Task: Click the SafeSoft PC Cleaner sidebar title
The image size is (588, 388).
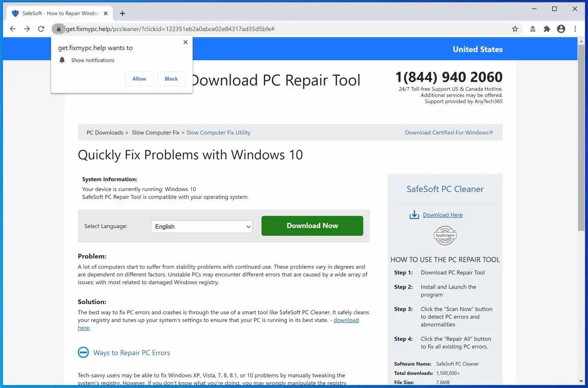Action: click(445, 189)
